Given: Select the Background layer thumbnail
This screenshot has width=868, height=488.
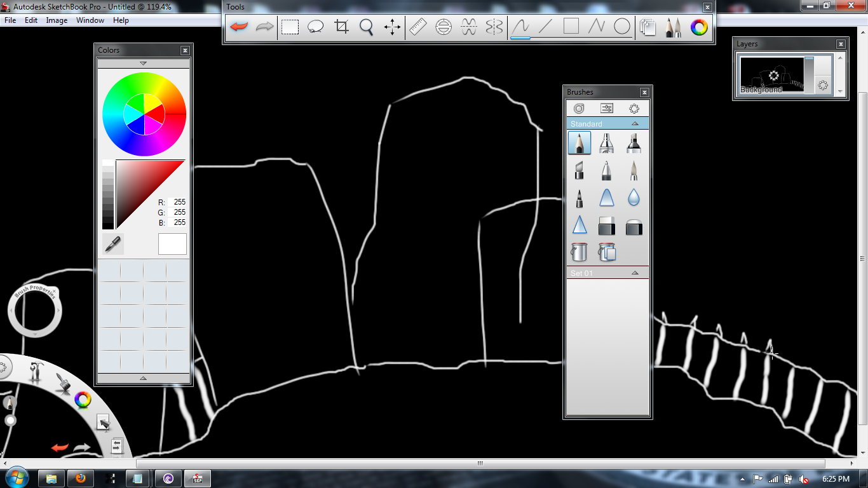Looking at the screenshot, I should tap(772, 76).
